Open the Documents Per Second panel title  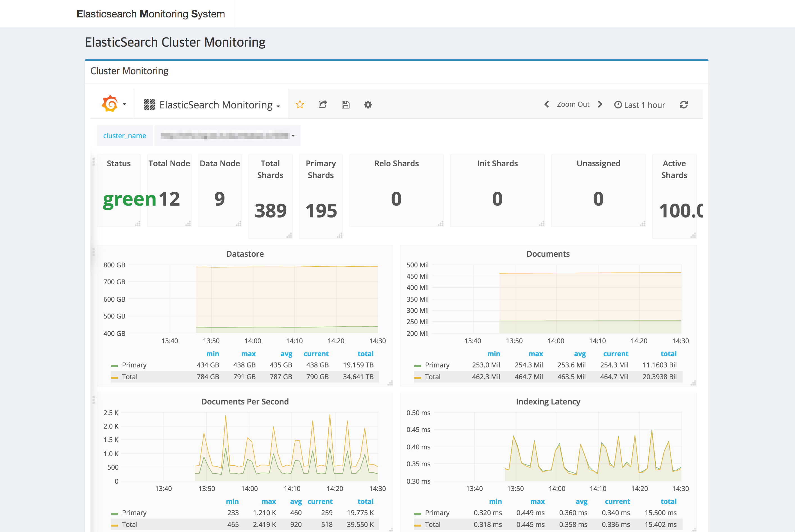pos(245,402)
